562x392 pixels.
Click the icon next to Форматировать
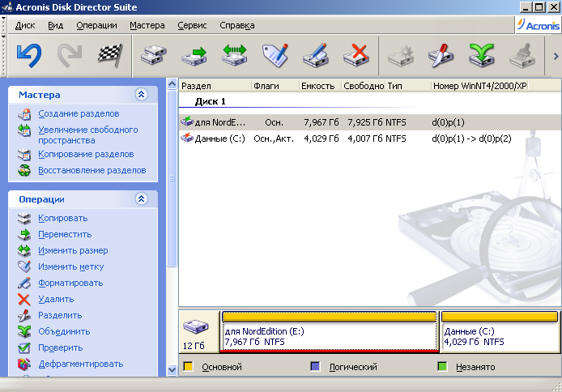click(x=24, y=283)
